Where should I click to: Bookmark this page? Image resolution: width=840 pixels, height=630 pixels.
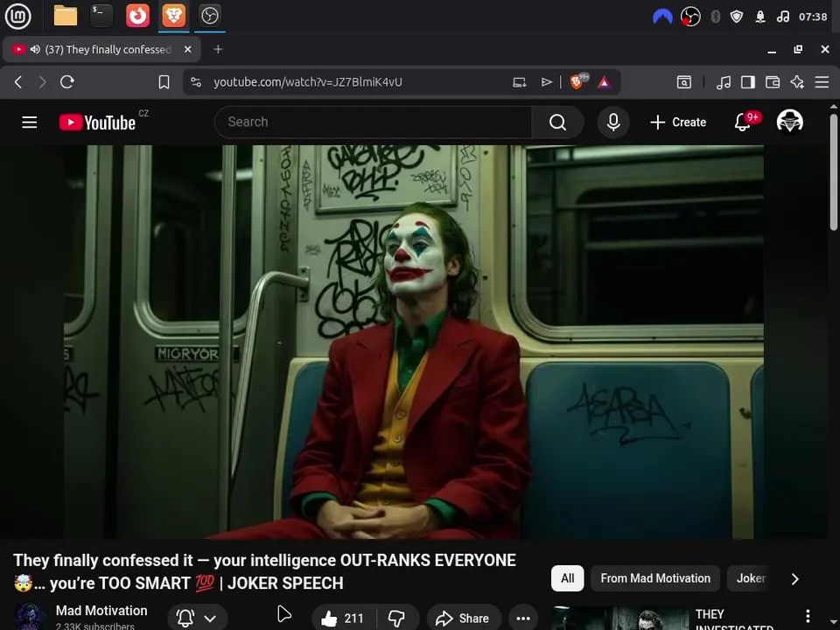click(164, 82)
